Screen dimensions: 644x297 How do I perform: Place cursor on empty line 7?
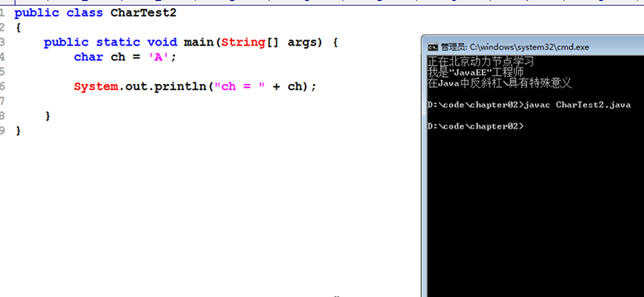coord(164,101)
